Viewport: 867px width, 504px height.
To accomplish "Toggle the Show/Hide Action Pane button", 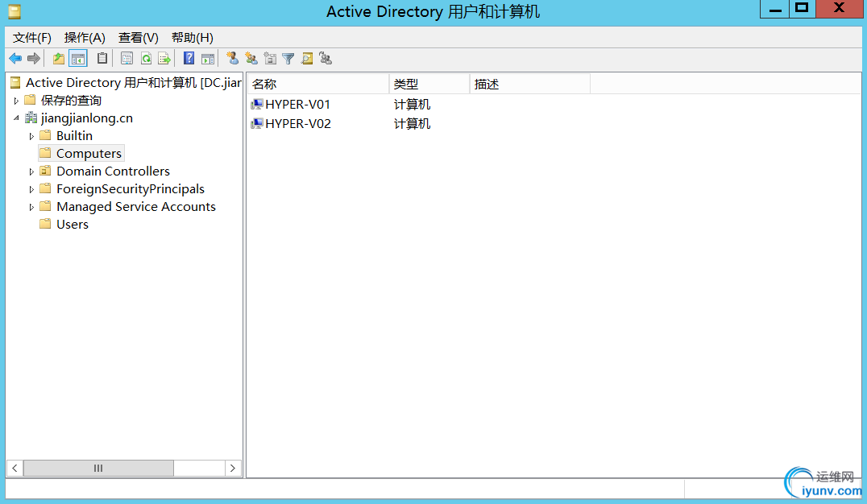I will tap(208, 59).
